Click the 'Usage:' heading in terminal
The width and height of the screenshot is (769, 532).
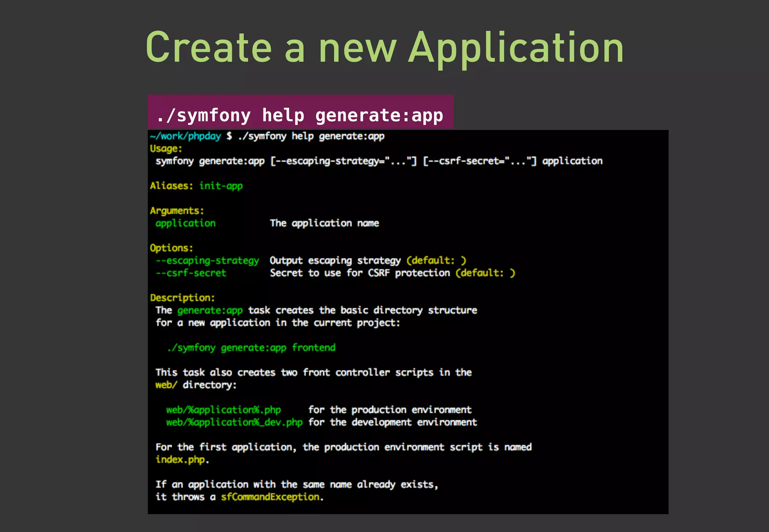click(166, 149)
